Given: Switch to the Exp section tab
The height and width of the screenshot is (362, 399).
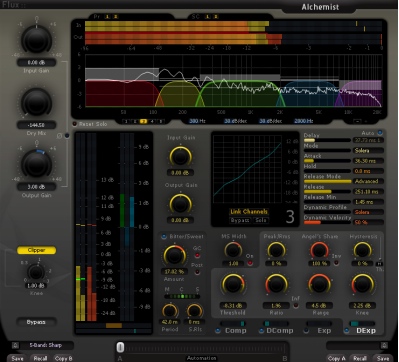Looking at the screenshot, I should click(x=324, y=331).
